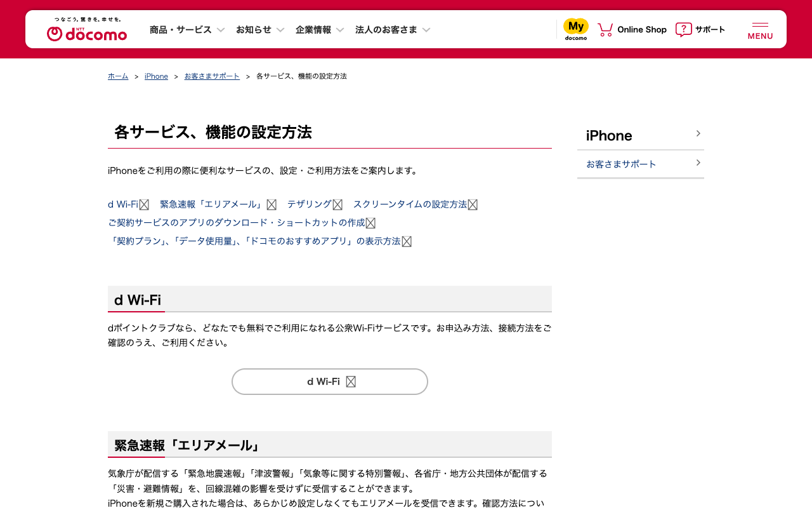Image resolution: width=812 pixels, height=508 pixels.
Task: Expand the お知らせ dropdown chevron
Action: (x=280, y=30)
